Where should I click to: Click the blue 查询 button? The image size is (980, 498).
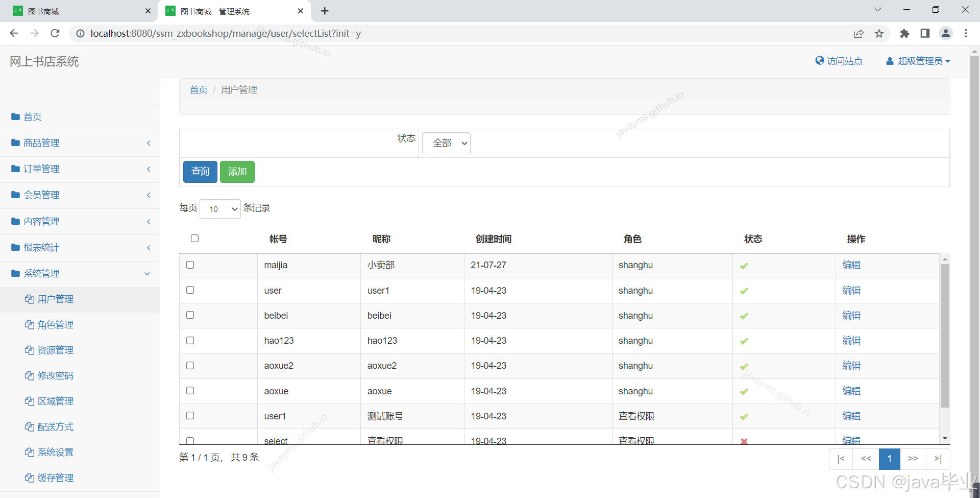(x=200, y=172)
